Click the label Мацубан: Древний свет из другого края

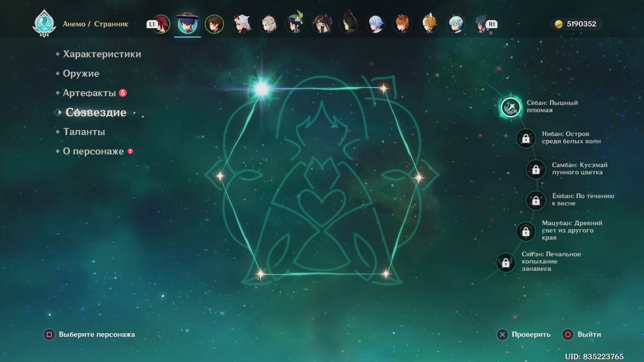(x=572, y=231)
